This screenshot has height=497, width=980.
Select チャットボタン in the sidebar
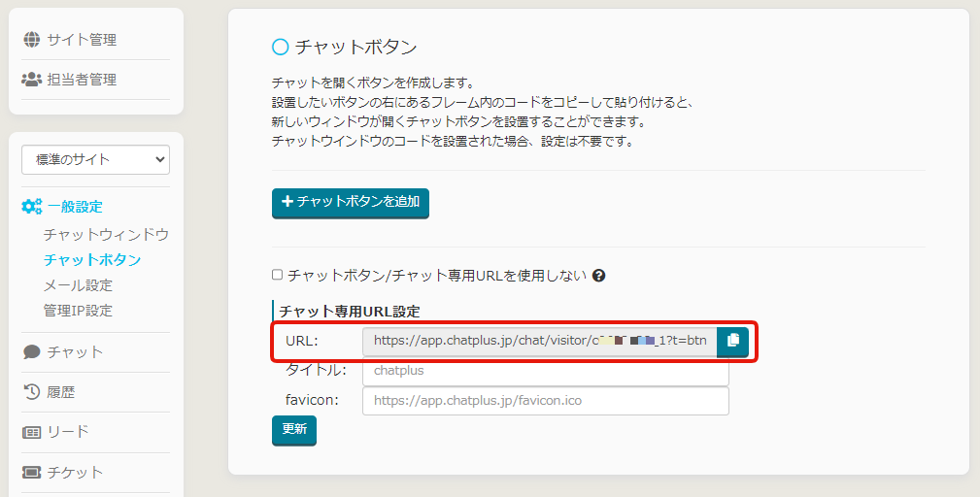(92, 260)
